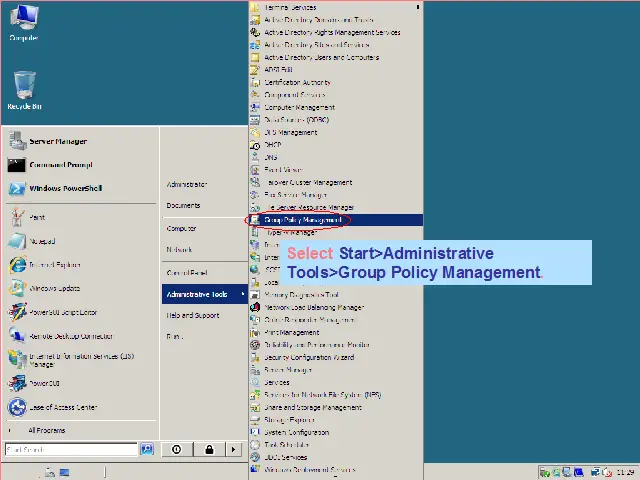
Task: Open Task Scheduler from Administrative Tools
Action: coord(336,444)
